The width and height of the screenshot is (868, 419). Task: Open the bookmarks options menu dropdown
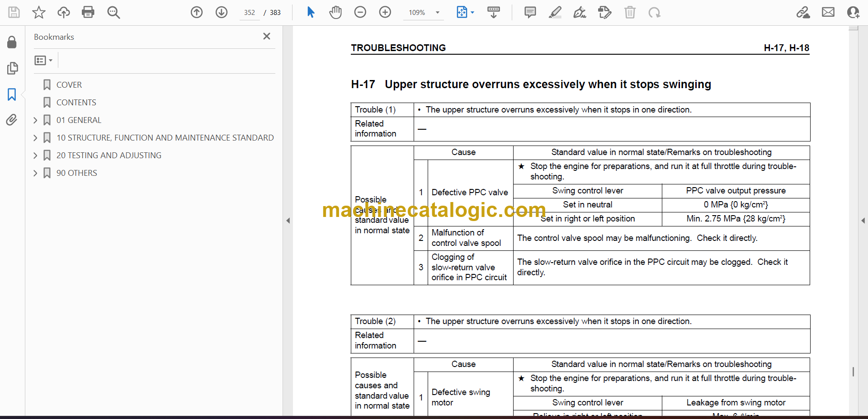click(43, 60)
